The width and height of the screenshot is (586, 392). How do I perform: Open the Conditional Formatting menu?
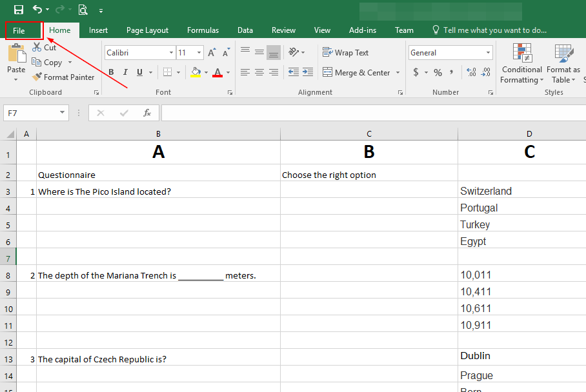pyautogui.click(x=521, y=63)
